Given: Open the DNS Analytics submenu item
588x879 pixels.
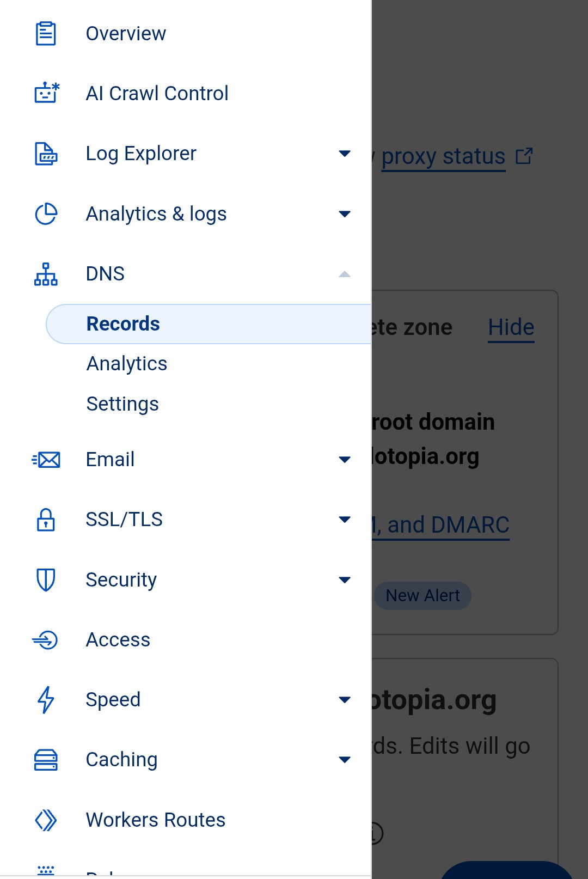Looking at the screenshot, I should tap(127, 364).
